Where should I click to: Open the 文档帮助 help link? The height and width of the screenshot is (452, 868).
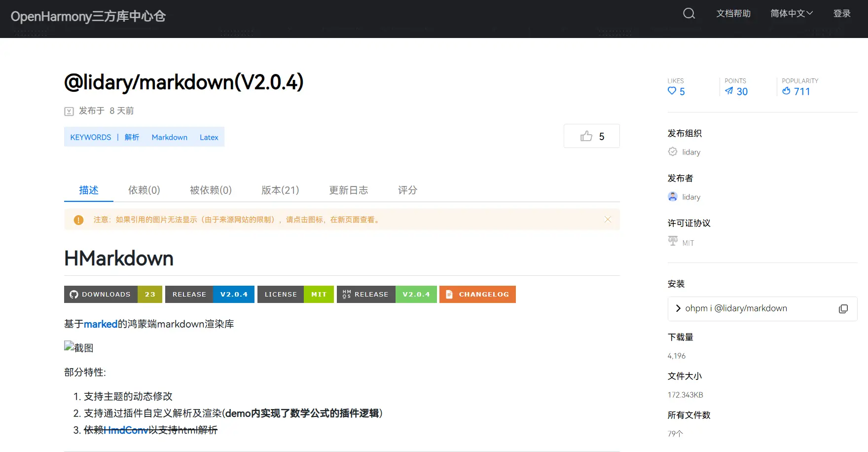point(733,13)
